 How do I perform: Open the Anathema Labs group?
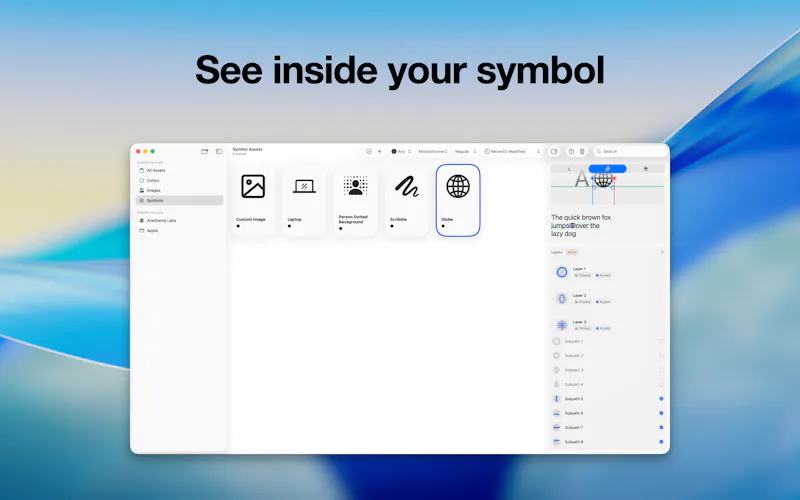pos(179,220)
